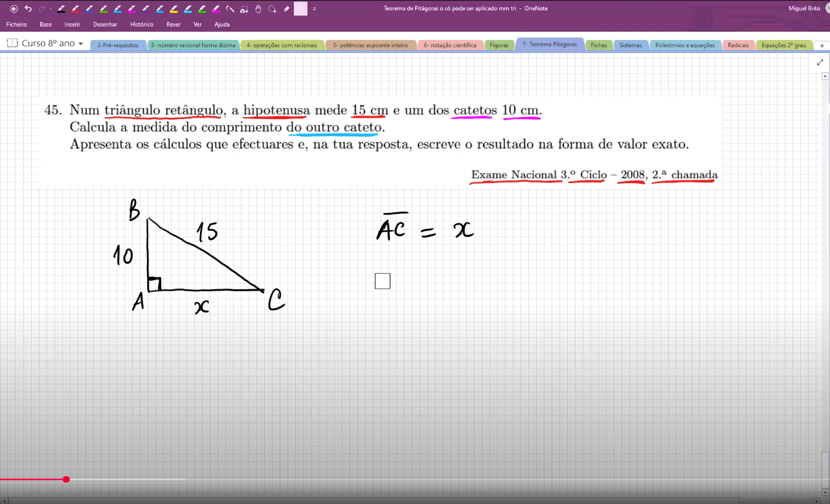Open the pale pink color swatch

point(300,9)
